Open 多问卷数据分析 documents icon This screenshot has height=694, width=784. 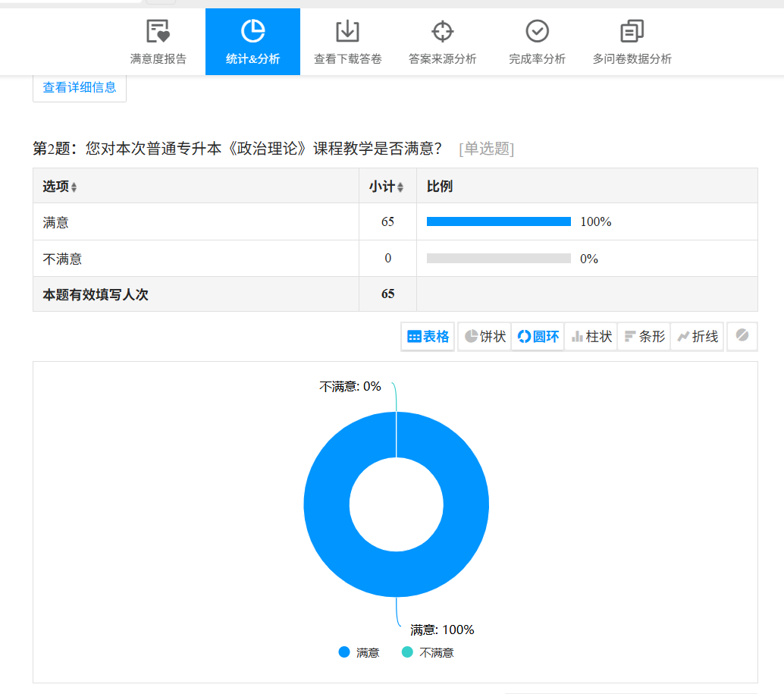[x=632, y=32]
